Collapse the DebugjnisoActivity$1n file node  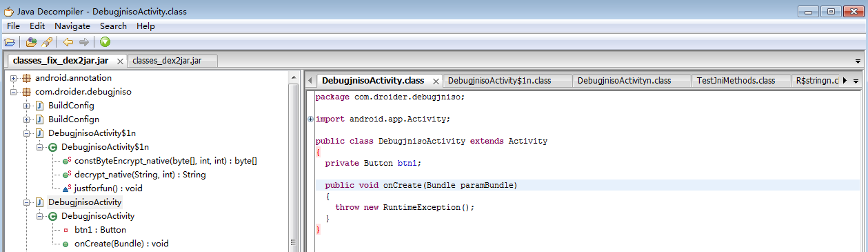[26, 133]
